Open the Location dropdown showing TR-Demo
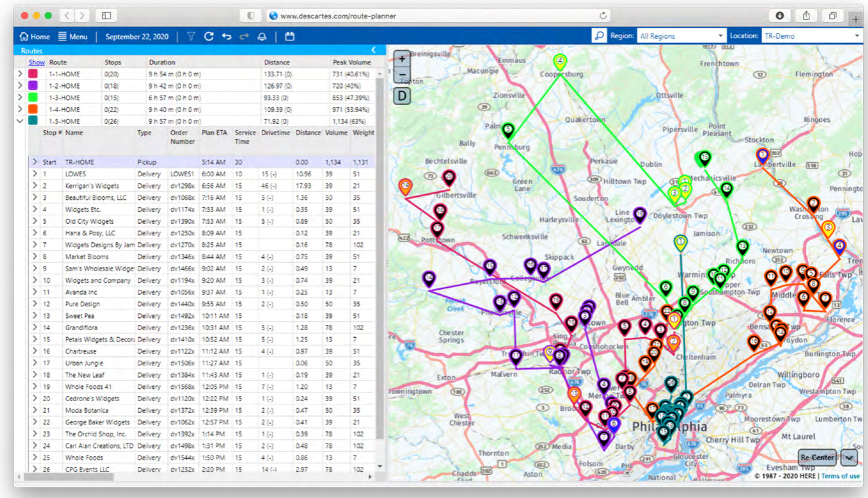The height and width of the screenshot is (498, 868). pyautogui.click(x=811, y=35)
